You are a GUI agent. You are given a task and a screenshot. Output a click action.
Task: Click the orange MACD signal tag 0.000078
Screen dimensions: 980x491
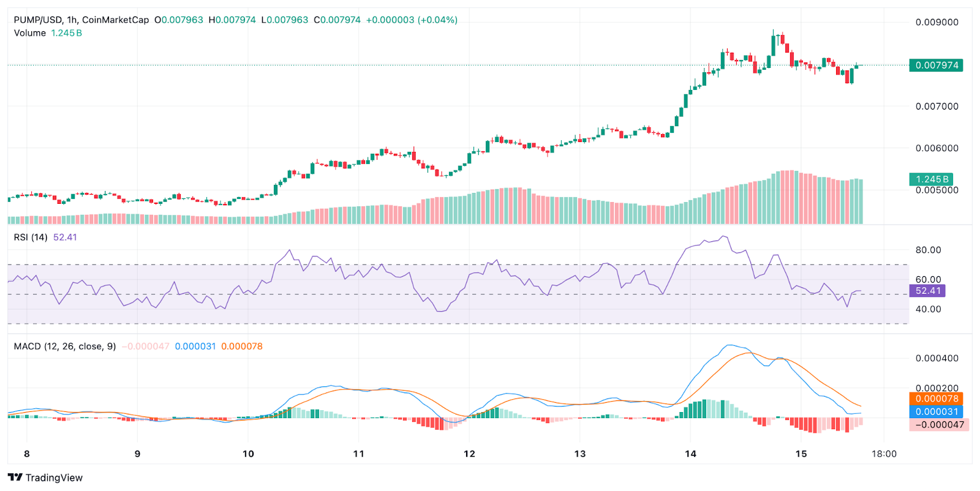tap(936, 399)
